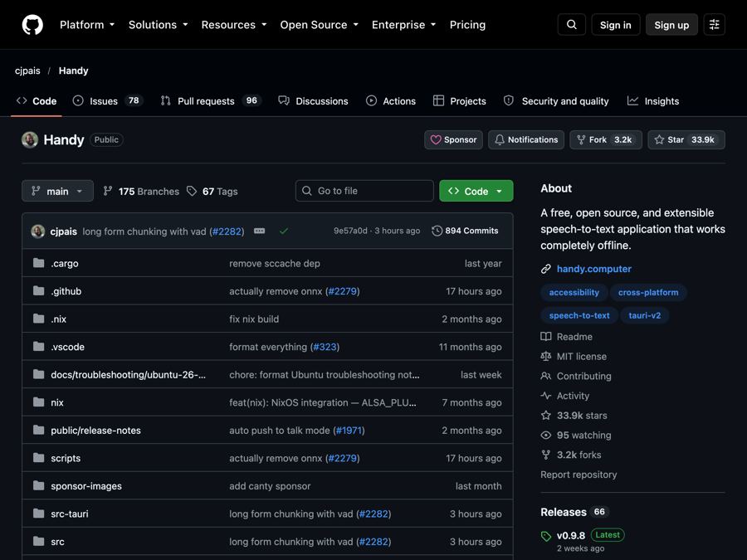Image resolution: width=747 pixels, height=560 pixels.
Task: Click the .cargo folder icon
Action: click(38, 263)
